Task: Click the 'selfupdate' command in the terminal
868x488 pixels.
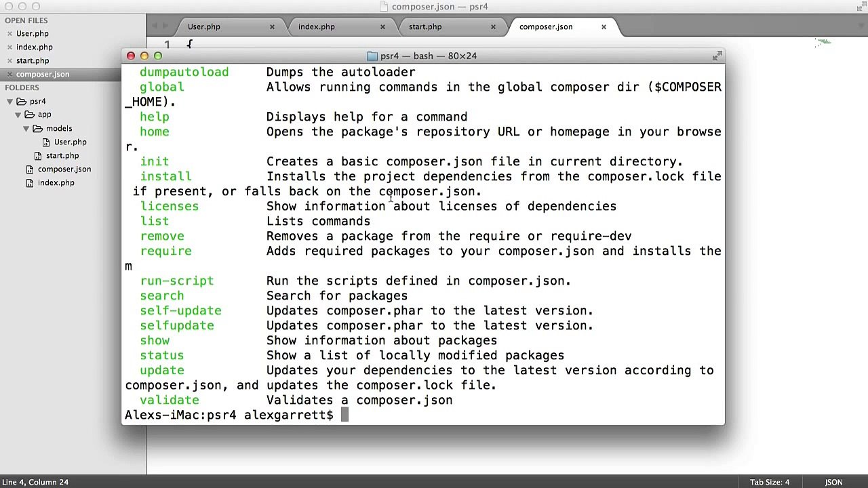Action: (177, 325)
